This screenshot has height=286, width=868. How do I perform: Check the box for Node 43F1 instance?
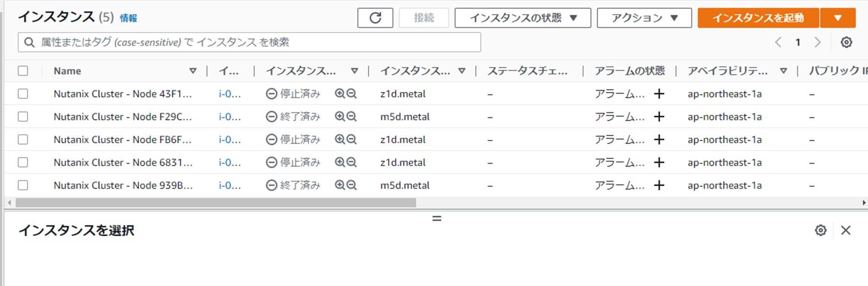coord(23,94)
